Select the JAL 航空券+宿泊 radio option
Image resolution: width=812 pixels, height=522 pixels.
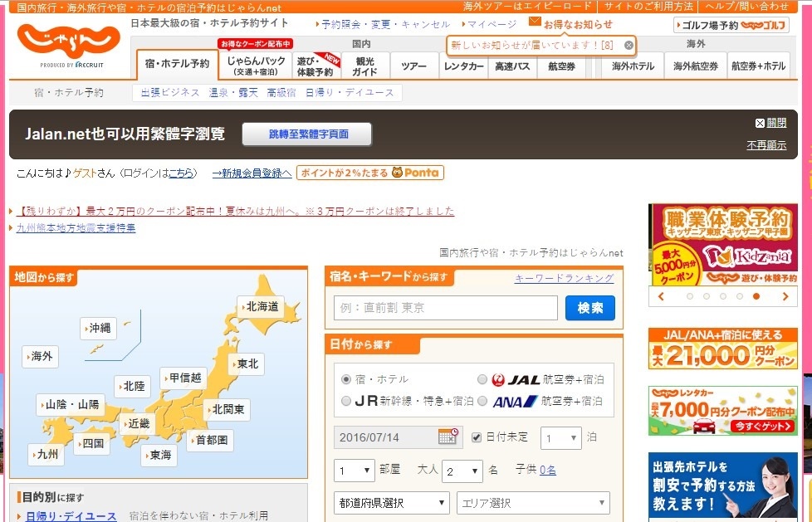click(482, 379)
